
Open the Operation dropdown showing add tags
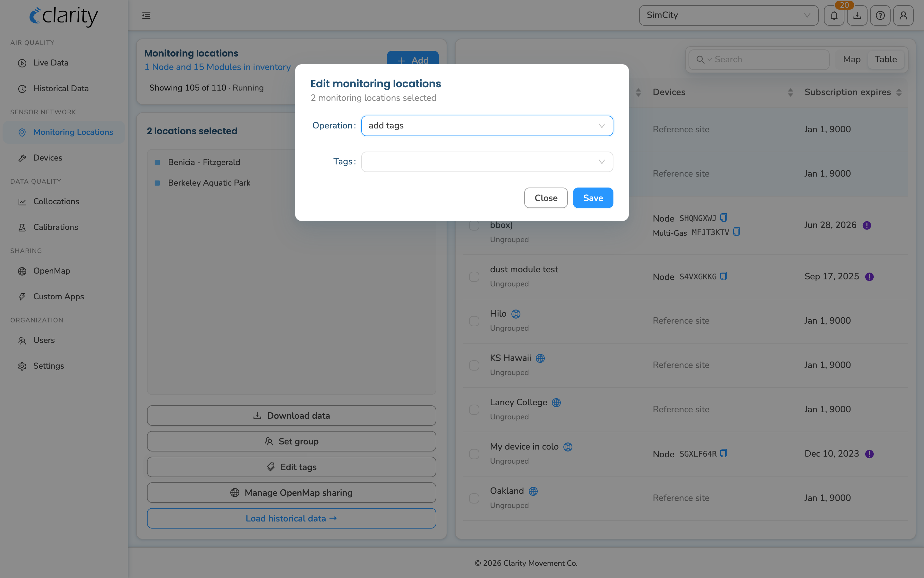pyautogui.click(x=487, y=126)
